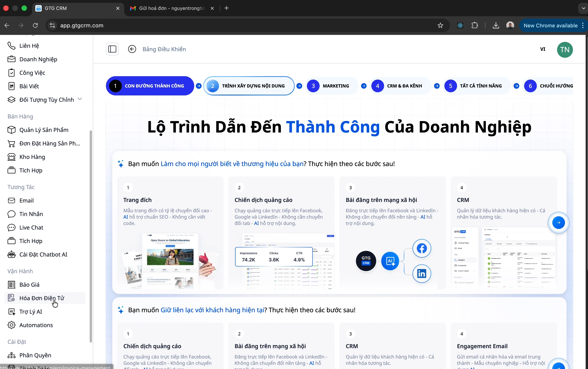Viewport: 588px width, 369px height.
Task: Open Automations gear item
Action: click(x=36, y=325)
